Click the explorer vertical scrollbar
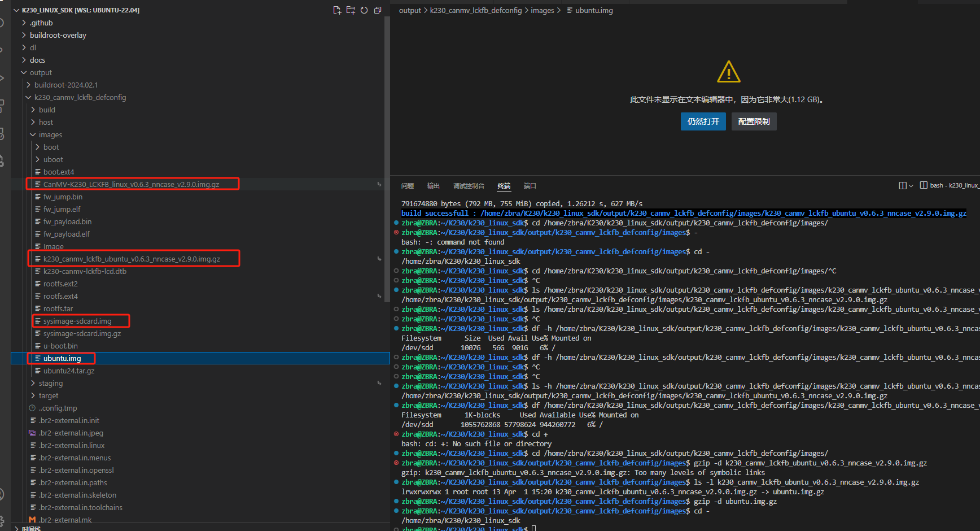The width and height of the screenshot is (980, 531). tap(387, 158)
